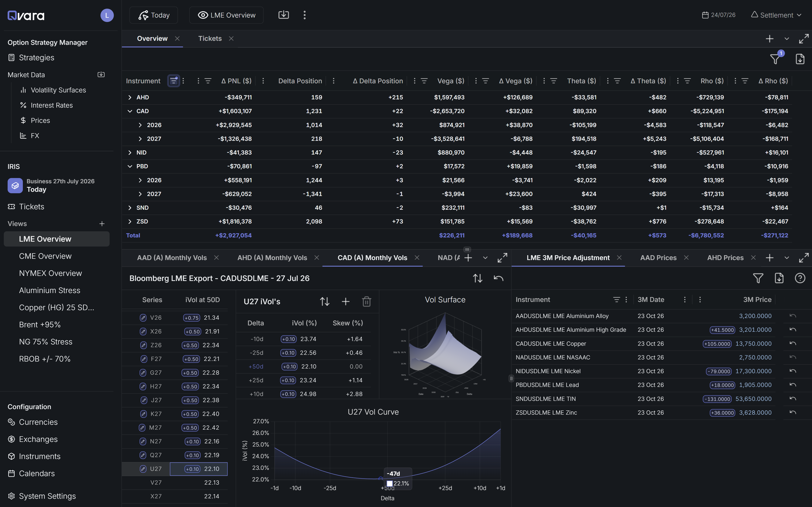The height and width of the screenshot is (507, 812).
Task: Open System Settings
Action: pos(42,496)
